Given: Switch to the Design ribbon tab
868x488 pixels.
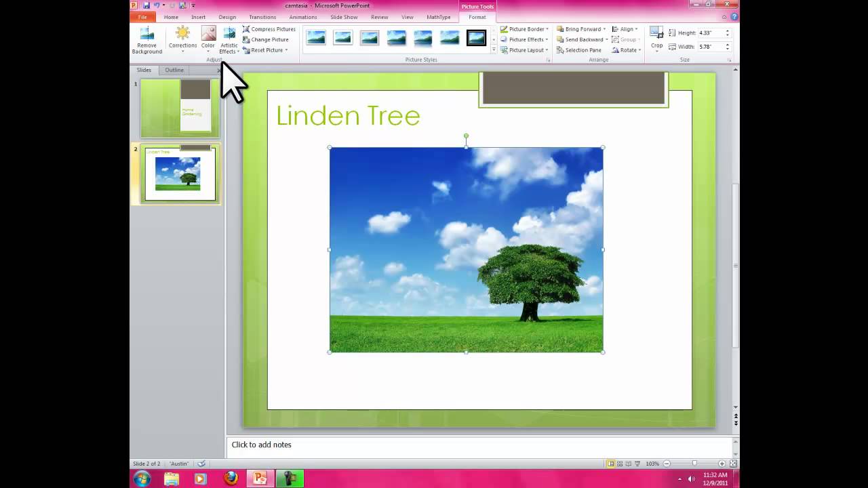Looking at the screenshot, I should click(x=227, y=17).
